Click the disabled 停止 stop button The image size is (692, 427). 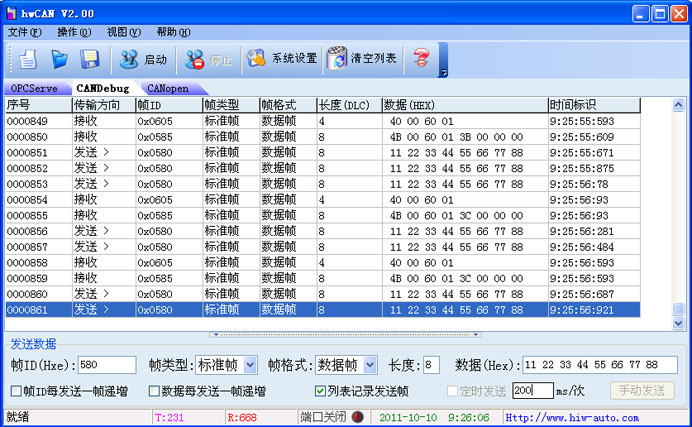coord(208,59)
